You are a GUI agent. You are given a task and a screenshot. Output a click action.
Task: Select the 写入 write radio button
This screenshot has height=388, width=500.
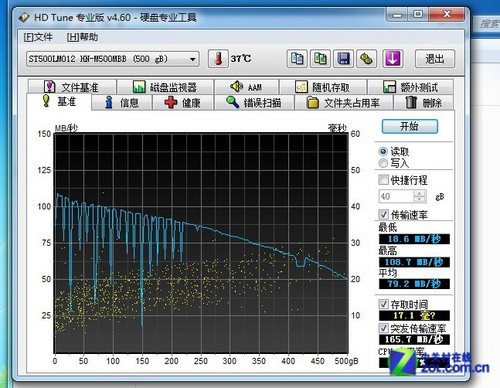click(383, 163)
